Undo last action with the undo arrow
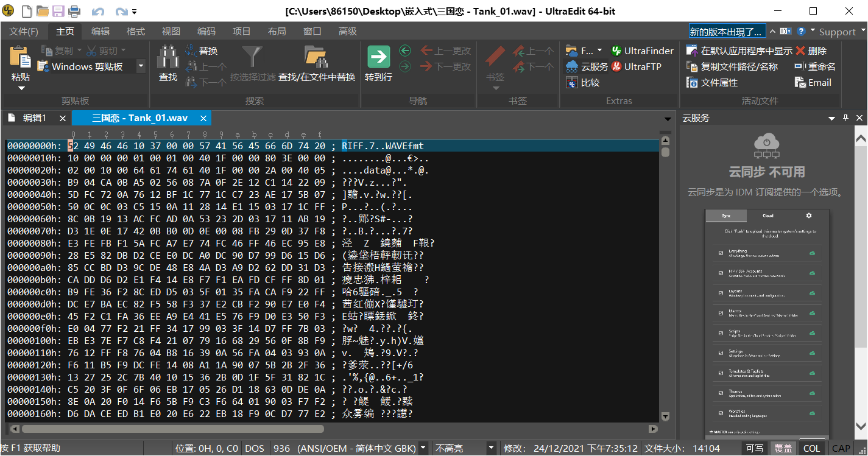Image resolution: width=868 pixels, height=456 pixels. click(98, 12)
